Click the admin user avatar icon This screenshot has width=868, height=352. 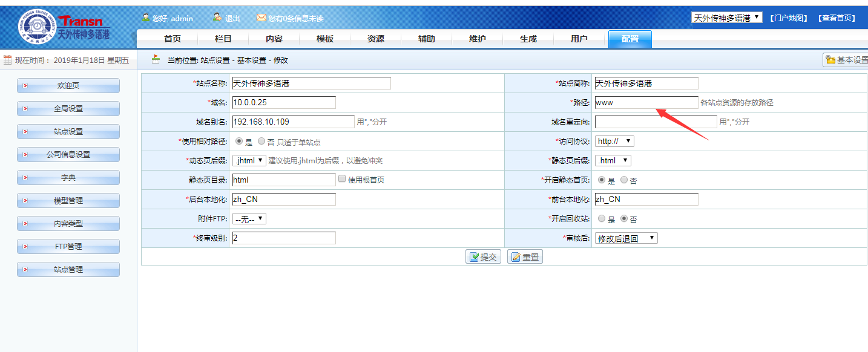[146, 18]
